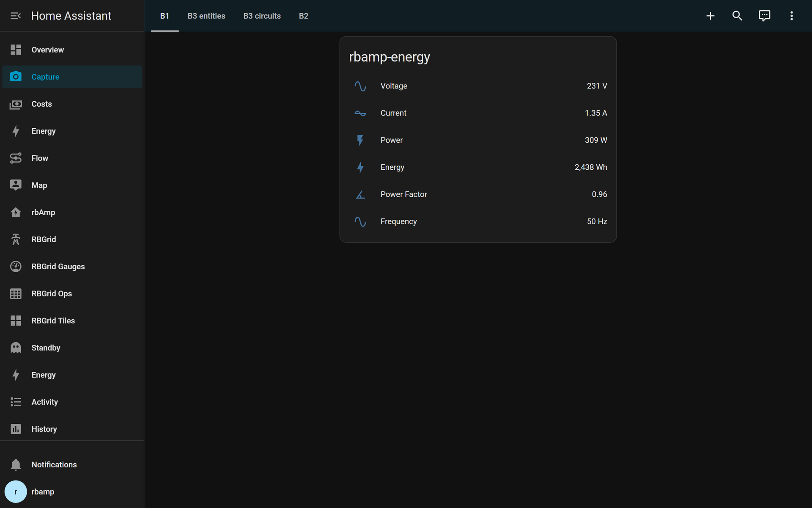Switch to the B3 entities tab
Screen dimensions: 812x508
point(206,16)
